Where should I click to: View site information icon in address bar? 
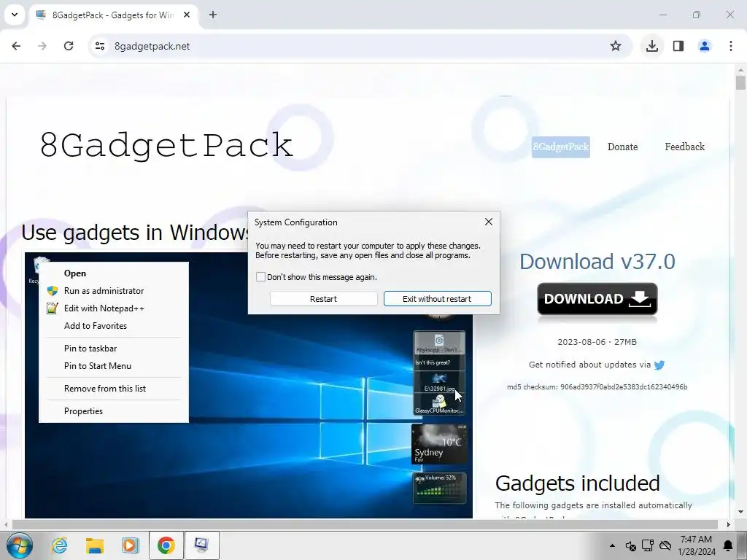tap(100, 46)
